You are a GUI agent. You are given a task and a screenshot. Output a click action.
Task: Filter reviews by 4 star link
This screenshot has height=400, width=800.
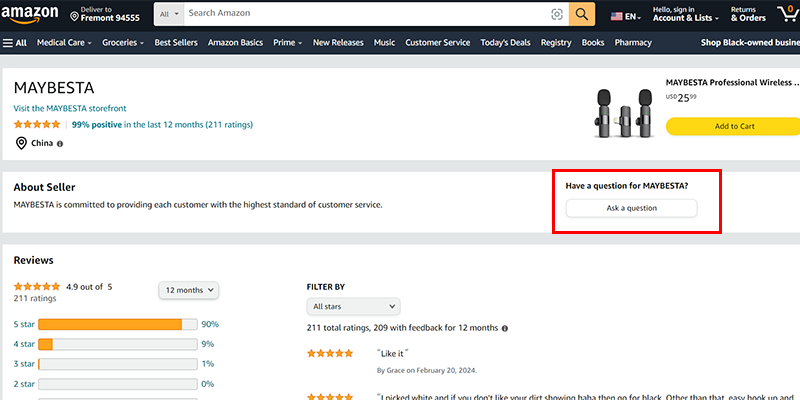24,344
